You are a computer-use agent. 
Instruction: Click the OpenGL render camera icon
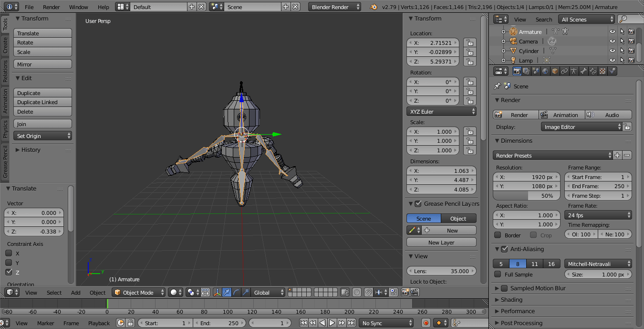point(405,292)
